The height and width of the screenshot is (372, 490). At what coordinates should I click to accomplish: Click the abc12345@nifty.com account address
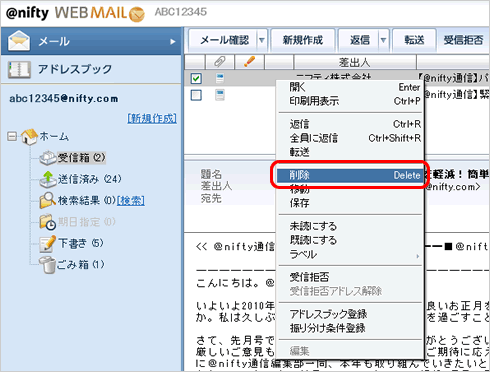[64, 99]
